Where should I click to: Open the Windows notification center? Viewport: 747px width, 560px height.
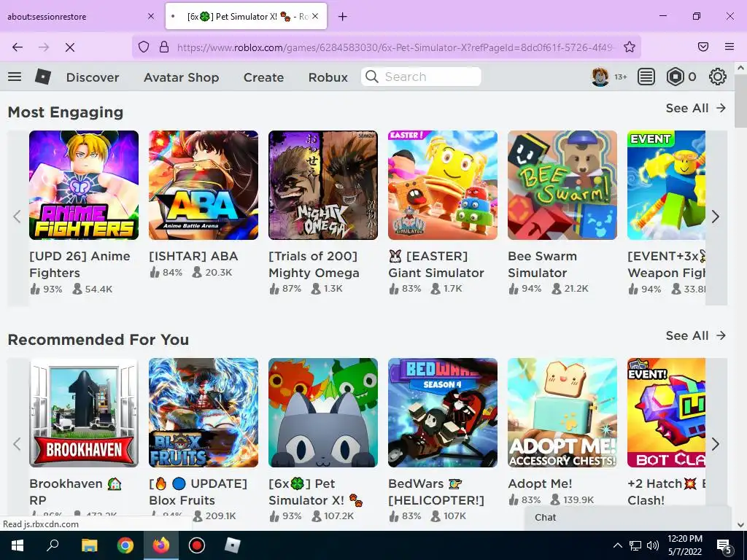pyautogui.click(x=724, y=546)
